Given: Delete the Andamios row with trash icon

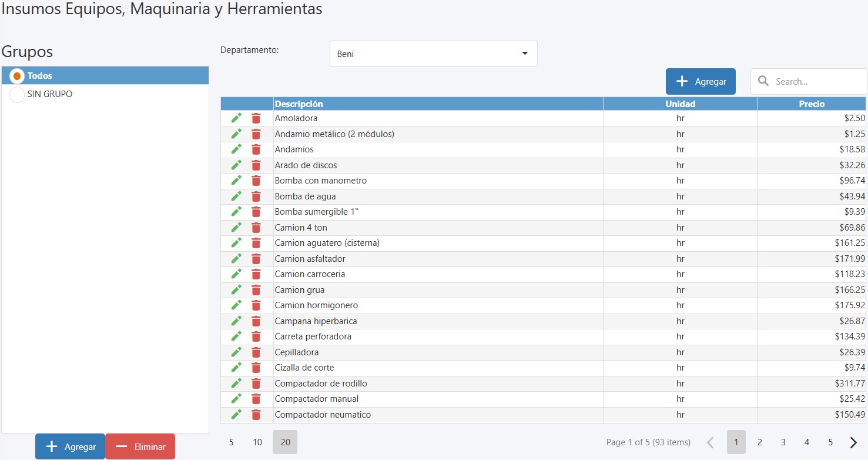Looking at the screenshot, I should coord(256,149).
